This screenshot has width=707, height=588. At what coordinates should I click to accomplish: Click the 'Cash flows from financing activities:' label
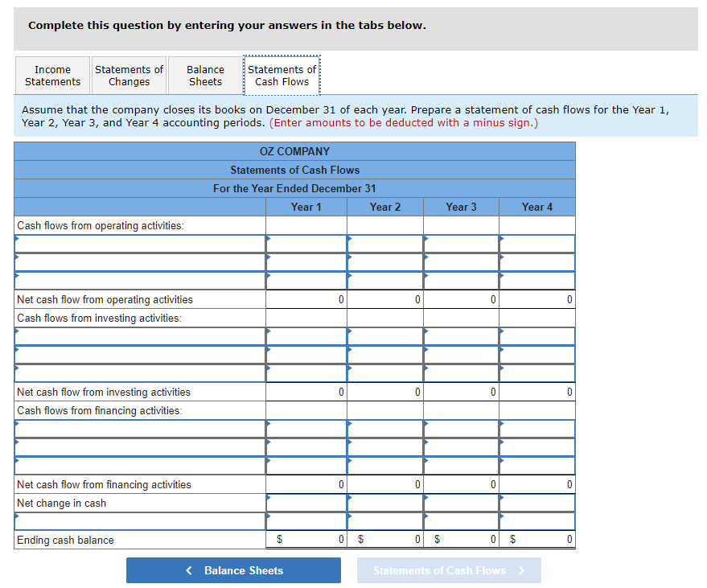[100, 410]
